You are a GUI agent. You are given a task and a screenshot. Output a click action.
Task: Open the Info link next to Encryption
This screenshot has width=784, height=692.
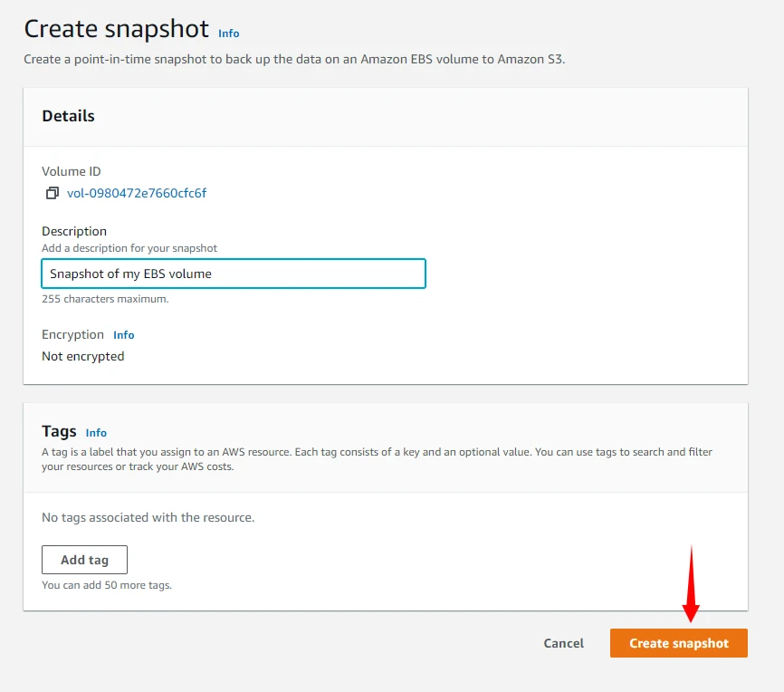click(x=124, y=335)
